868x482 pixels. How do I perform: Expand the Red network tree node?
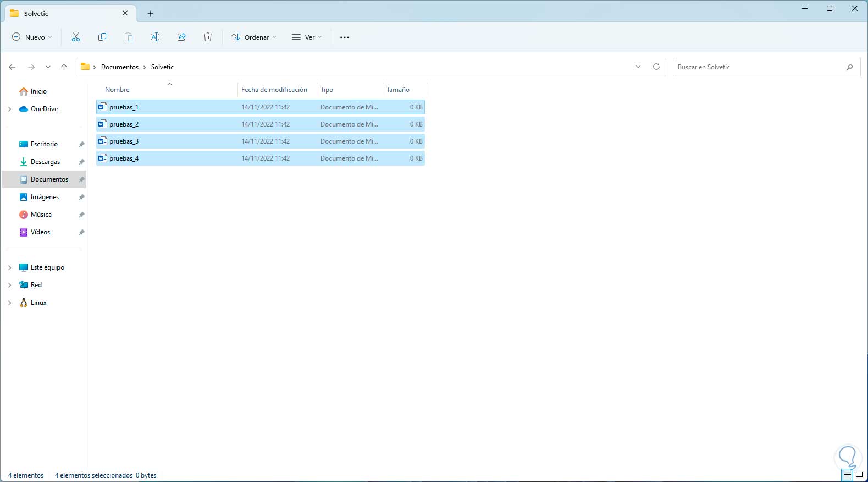click(9, 285)
